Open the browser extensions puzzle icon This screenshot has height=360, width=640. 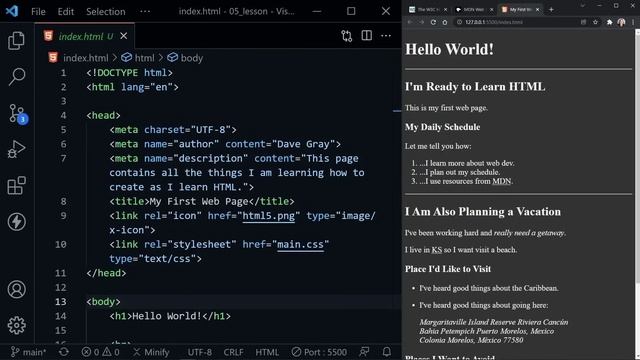[x=609, y=22]
